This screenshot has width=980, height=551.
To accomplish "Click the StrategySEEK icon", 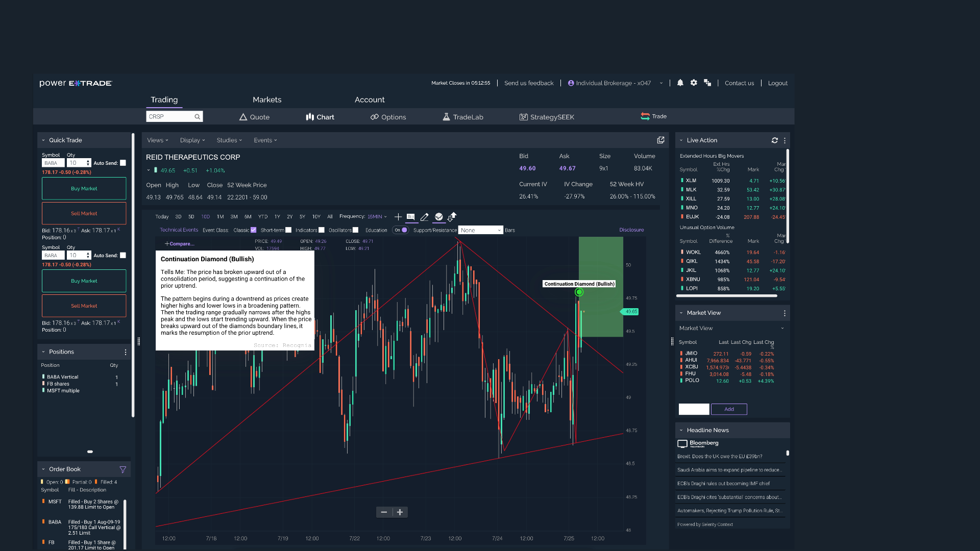I will coord(523,117).
